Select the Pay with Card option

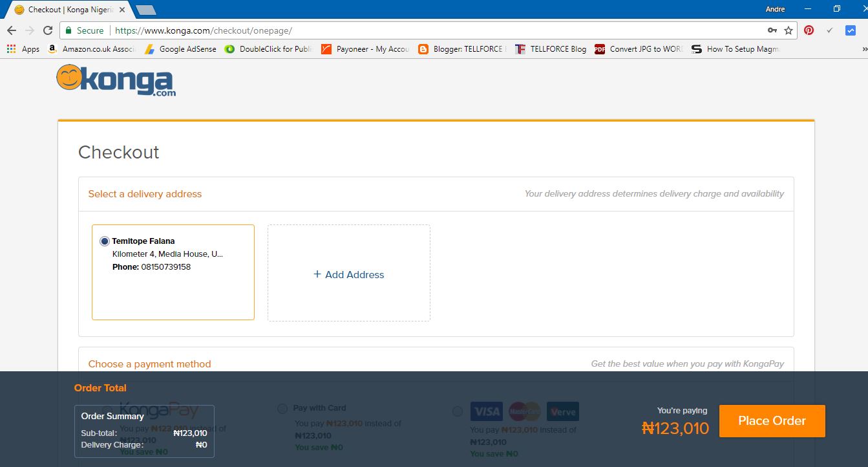pyautogui.click(x=282, y=408)
